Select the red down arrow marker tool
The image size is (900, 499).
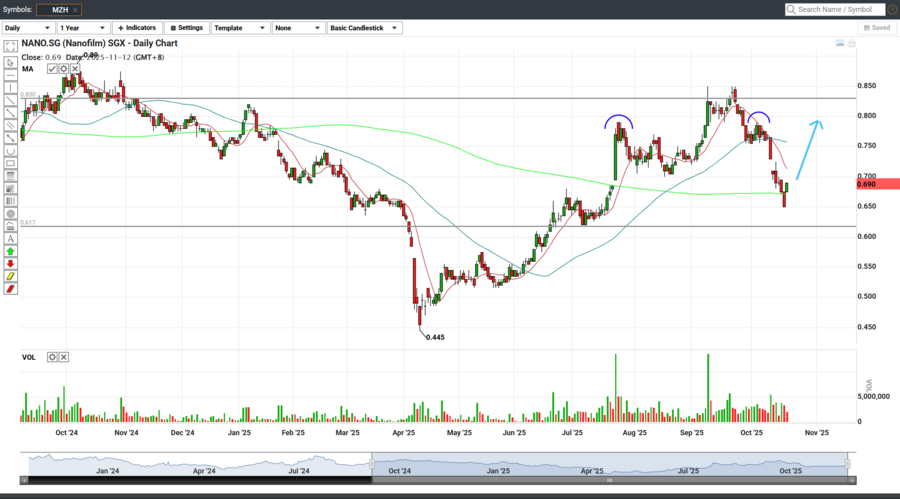tap(10, 264)
